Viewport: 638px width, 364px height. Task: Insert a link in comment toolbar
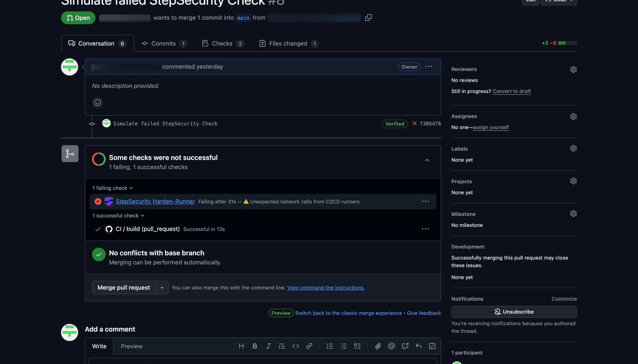click(309, 346)
